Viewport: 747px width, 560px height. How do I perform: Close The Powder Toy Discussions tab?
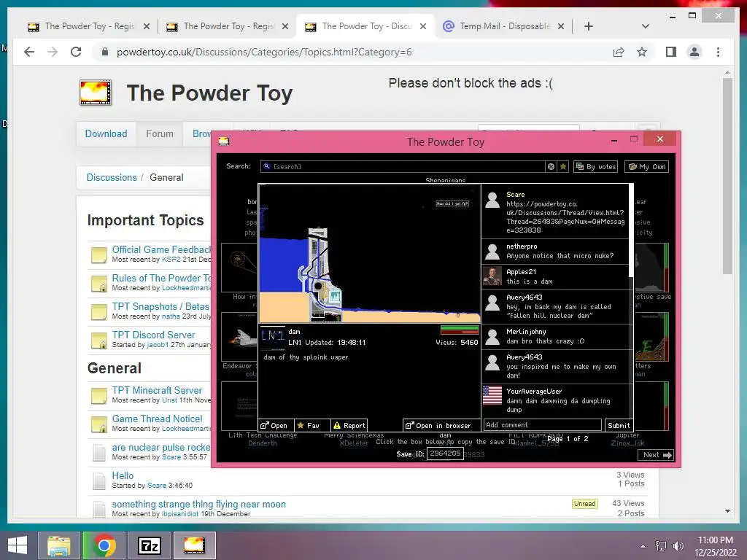coord(423,26)
